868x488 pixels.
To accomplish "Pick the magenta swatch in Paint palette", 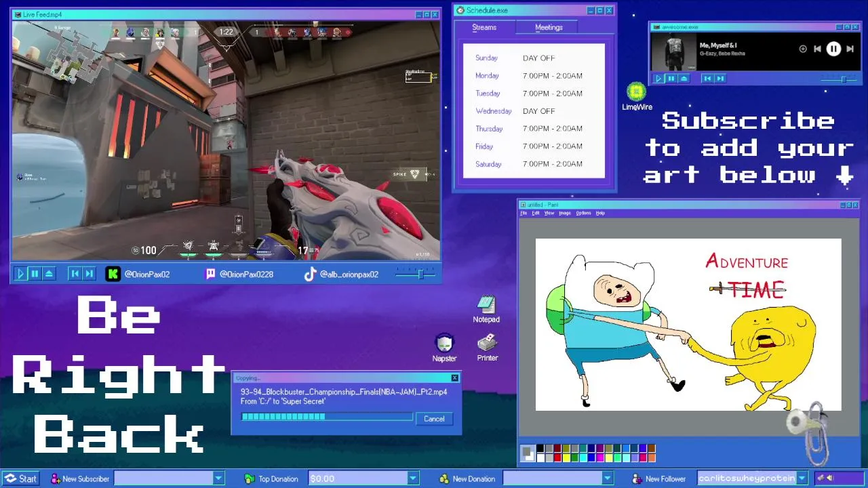I will [x=600, y=458].
